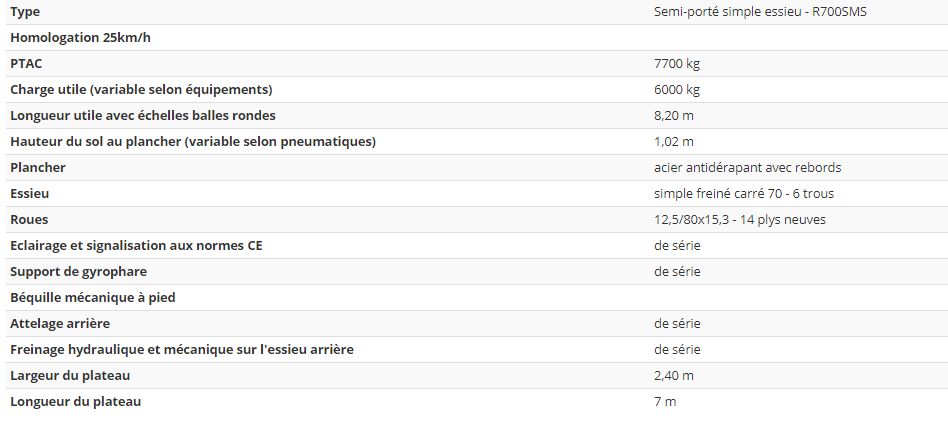Click 'Eclairage et signalisation aux normes CE'
Viewport: 948px width, 422px height.
click(136, 245)
